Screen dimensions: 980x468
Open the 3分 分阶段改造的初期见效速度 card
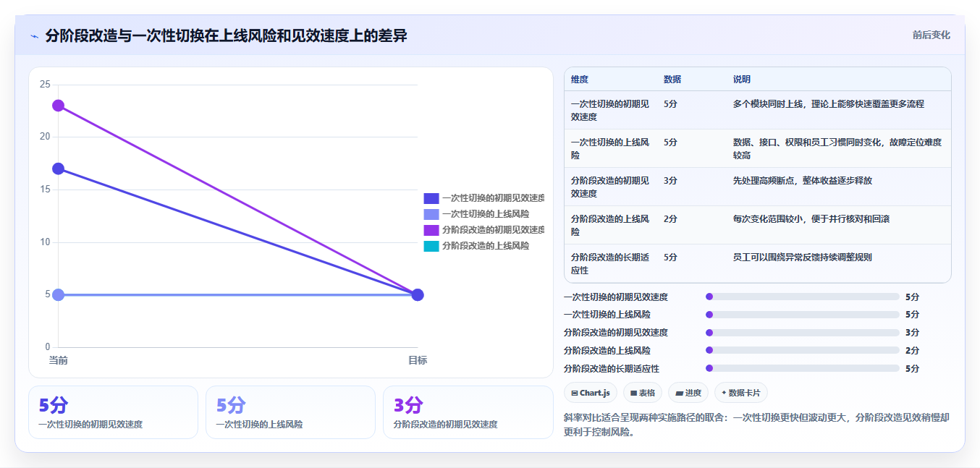pyautogui.click(x=468, y=412)
